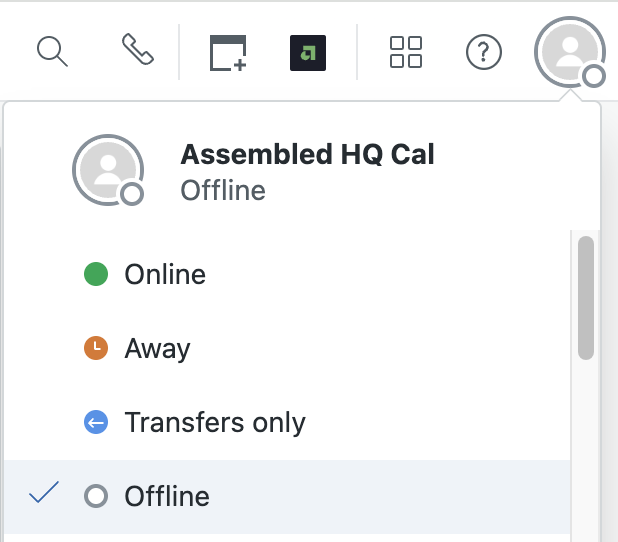
Task: Click the orange Away clock icon
Action: coord(96,348)
